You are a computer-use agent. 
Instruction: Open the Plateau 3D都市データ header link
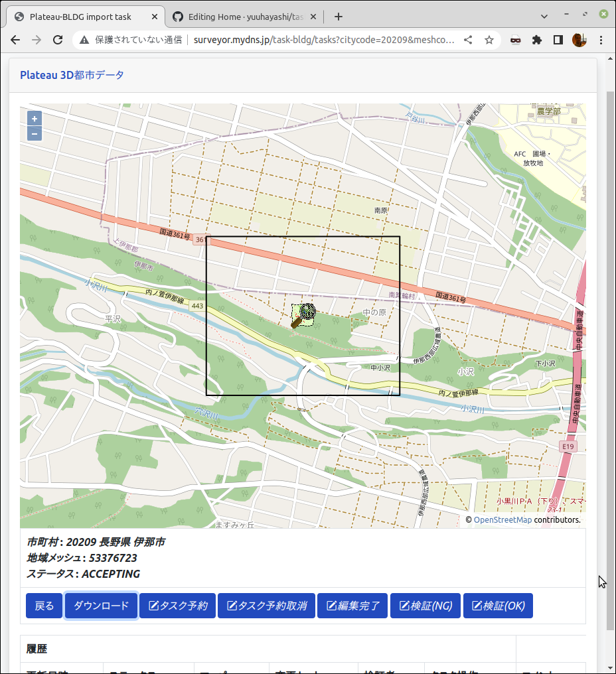[x=72, y=75]
